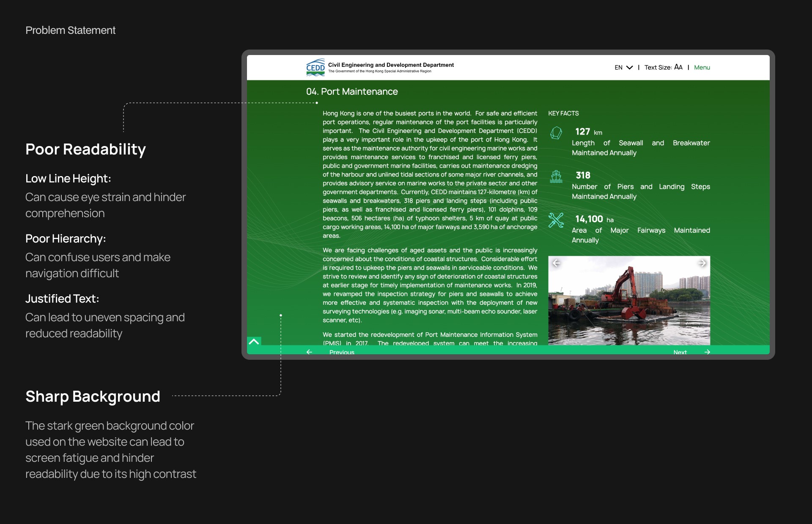Click the Previous left arrow icon
Image resolution: width=812 pixels, height=524 pixels.
pyautogui.click(x=309, y=352)
